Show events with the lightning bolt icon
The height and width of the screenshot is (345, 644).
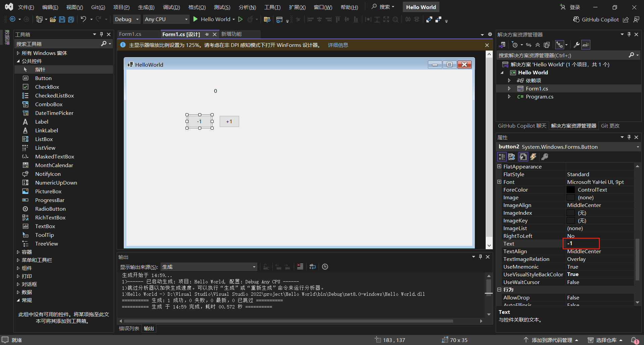[x=533, y=157]
